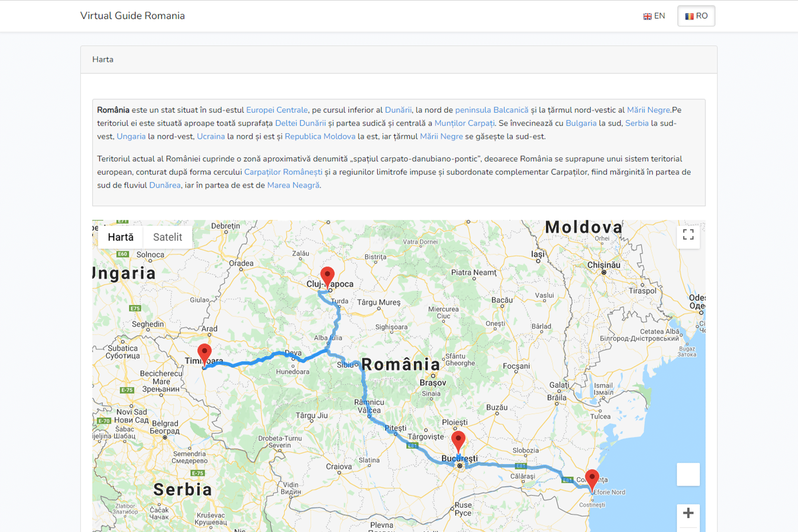Visit the Republica Moldova link
The width and height of the screenshot is (798, 532).
click(320, 136)
